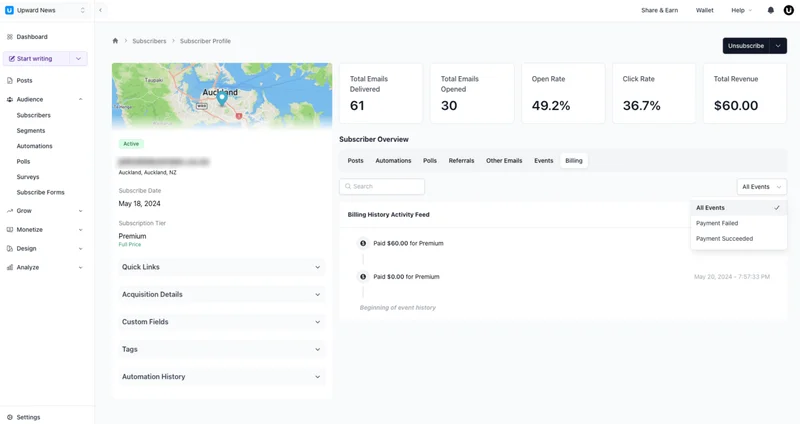The image size is (800, 424).
Task: Collapse sidebar using the arrow icon
Action: 100,10
